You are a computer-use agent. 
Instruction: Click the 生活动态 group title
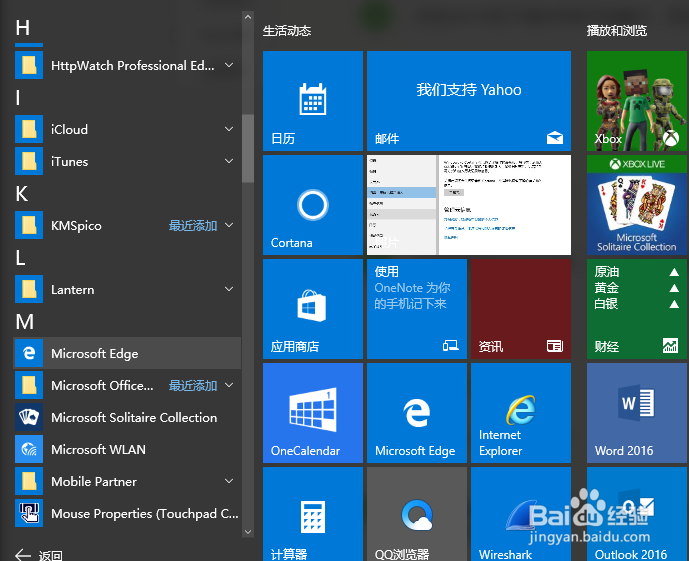(x=287, y=31)
